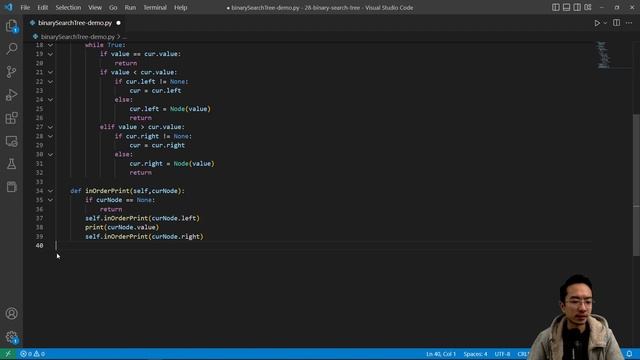Screen dimensions: 640x360
Task: Click Spaces: 4 indentation setting
Action: tap(475, 354)
